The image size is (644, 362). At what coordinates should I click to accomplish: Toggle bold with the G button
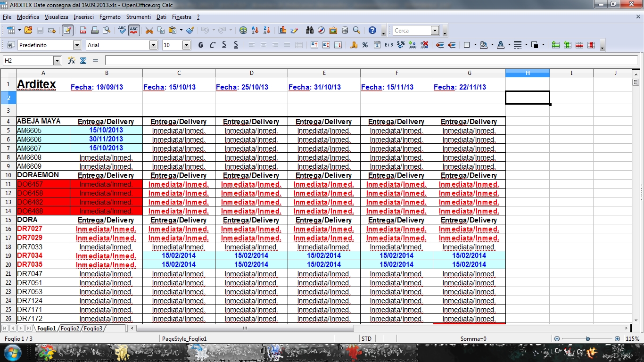coord(200,45)
